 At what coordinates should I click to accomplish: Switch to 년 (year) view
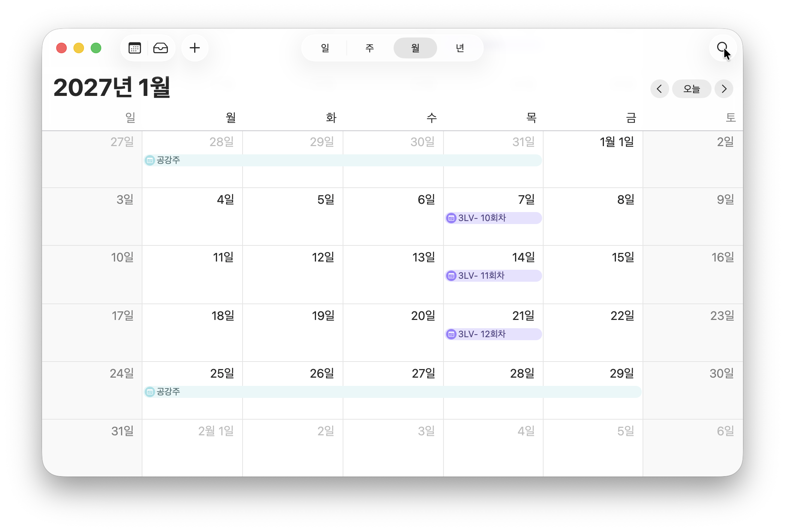460,48
